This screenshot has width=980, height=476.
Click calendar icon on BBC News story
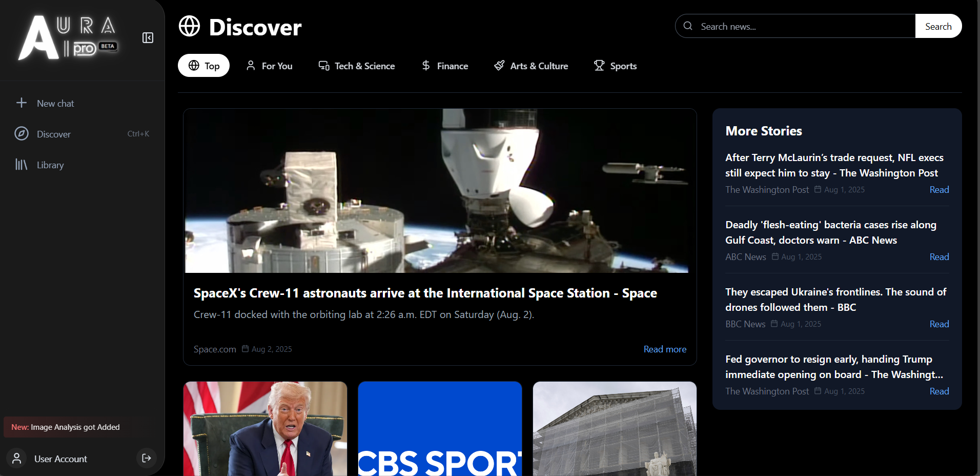774,324
